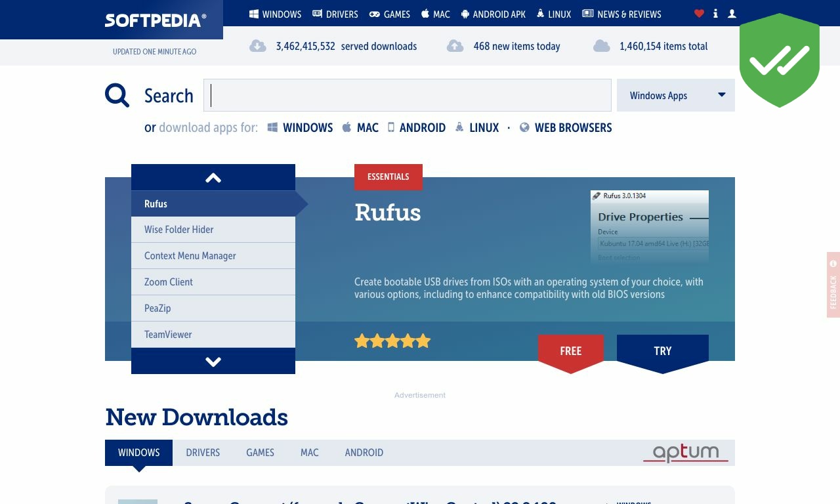Open the Games menu in top navigation
This screenshot has height=504, width=840.
389,14
